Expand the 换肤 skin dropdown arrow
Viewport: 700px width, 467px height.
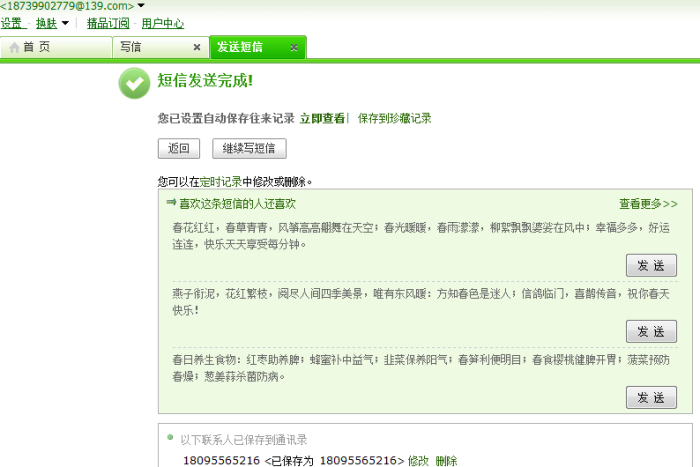[x=65, y=23]
